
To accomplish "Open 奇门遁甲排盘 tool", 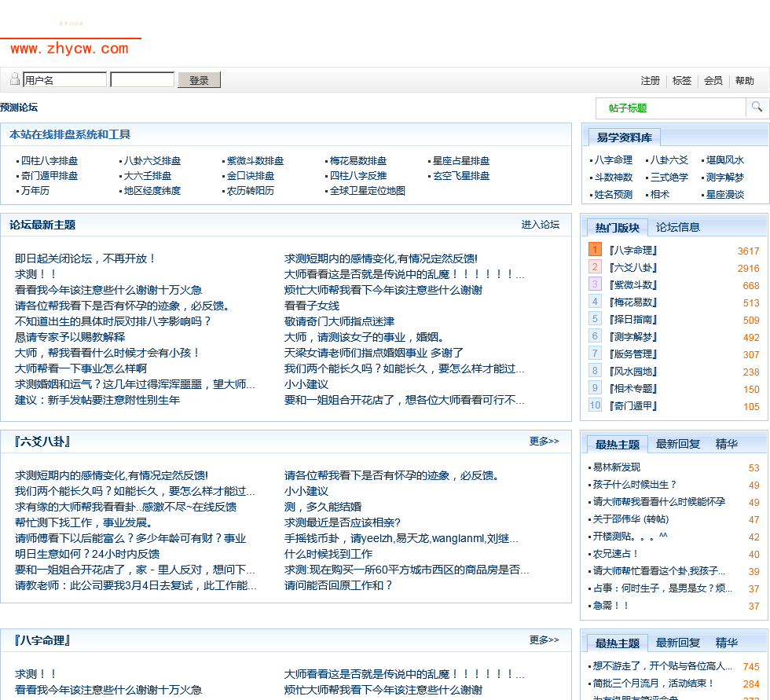I will tap(49, 176).
